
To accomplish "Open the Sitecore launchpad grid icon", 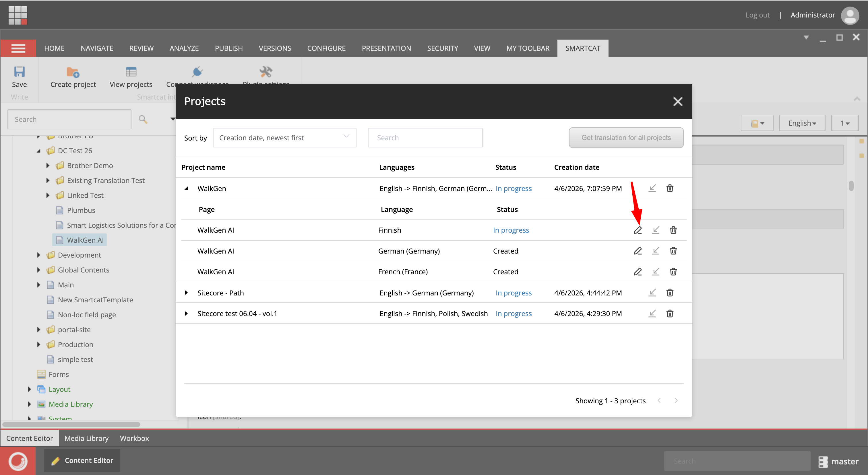I will pos(18,15).
